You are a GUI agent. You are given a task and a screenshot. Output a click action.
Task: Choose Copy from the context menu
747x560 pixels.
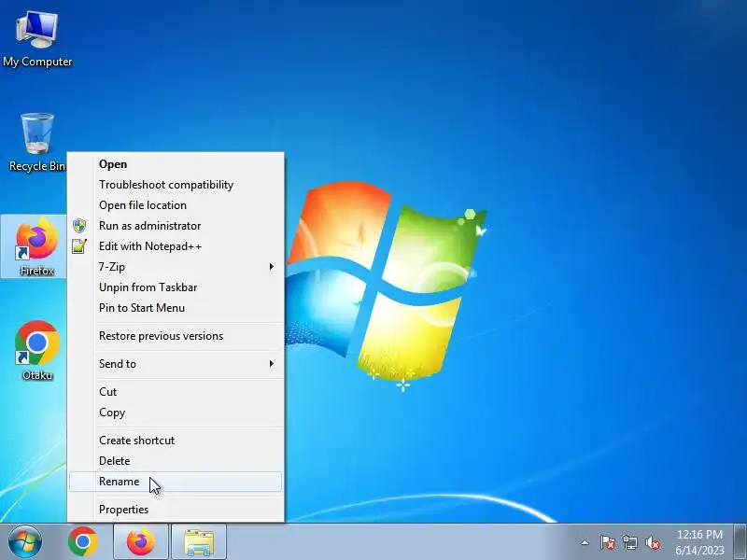coord(176,413)
